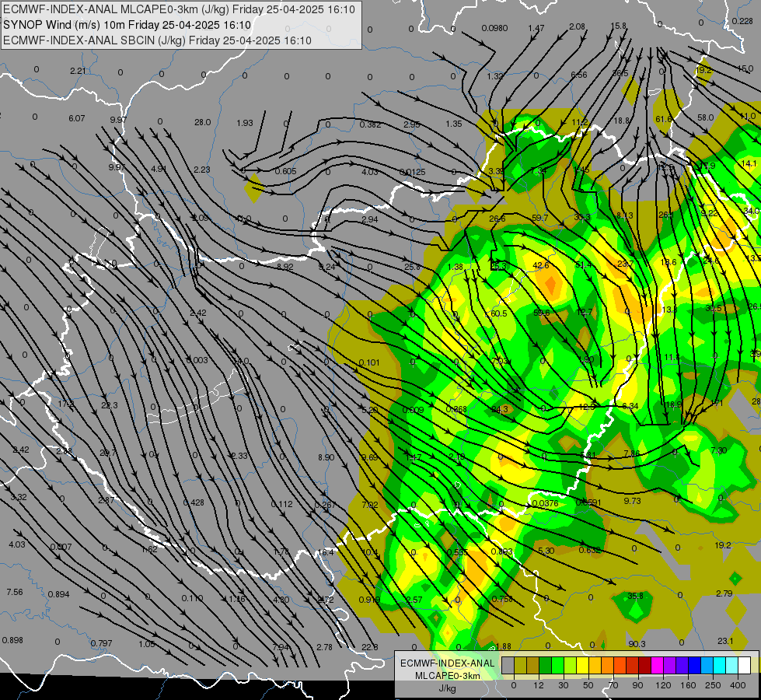Click the '250' legend scale label
The width and height of the screenshot is (761, 700).
[713, 685]
